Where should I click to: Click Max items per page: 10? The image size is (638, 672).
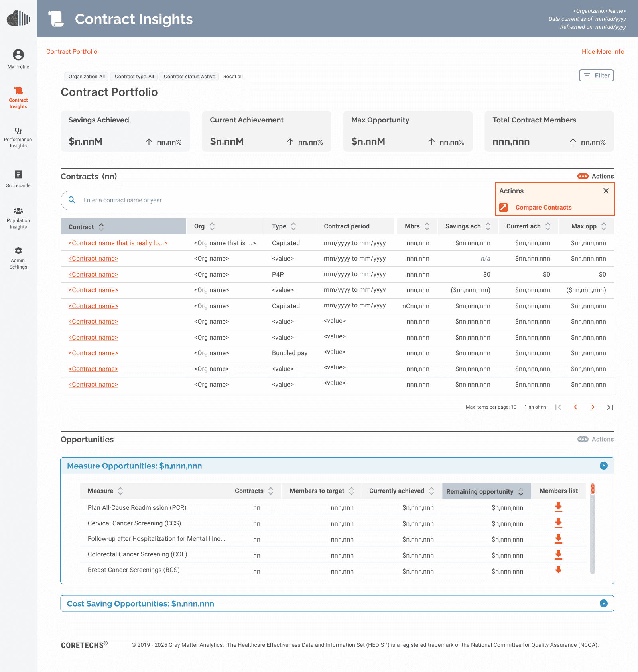(x=491, y=407)
